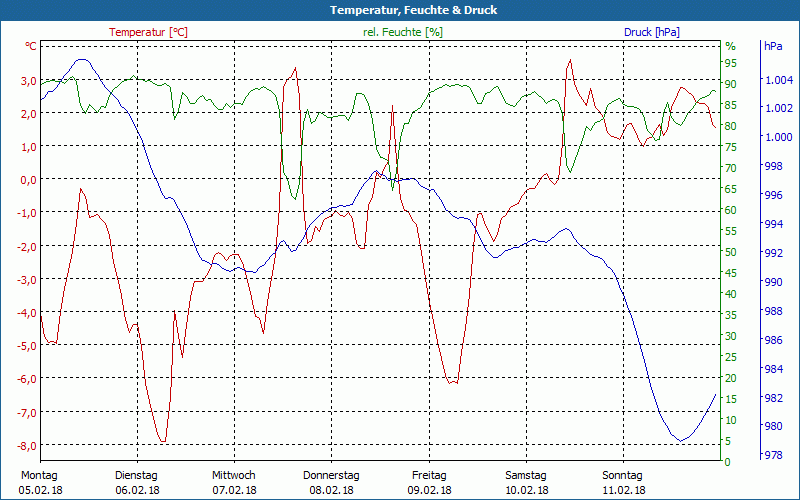Click the 'Montag' day label
This screenshot has height=500, width=800.
click(x=39, y=476)
